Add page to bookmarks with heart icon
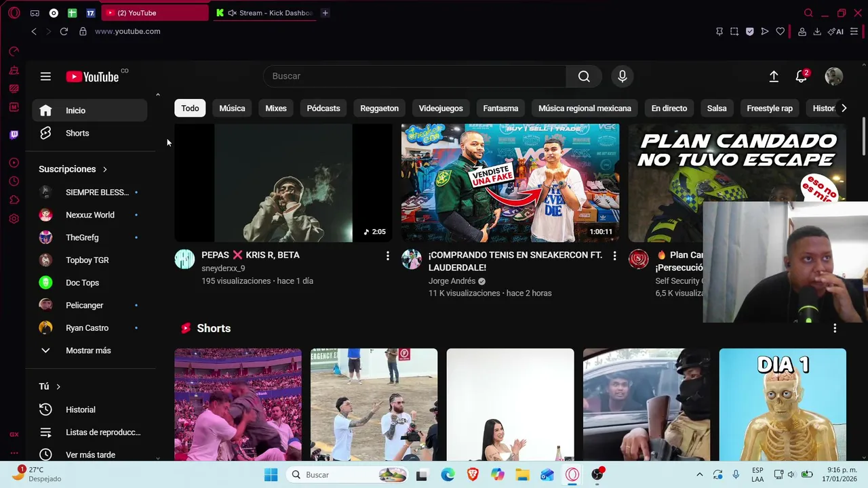The image size is (868, 488). [x=781, y=31]
